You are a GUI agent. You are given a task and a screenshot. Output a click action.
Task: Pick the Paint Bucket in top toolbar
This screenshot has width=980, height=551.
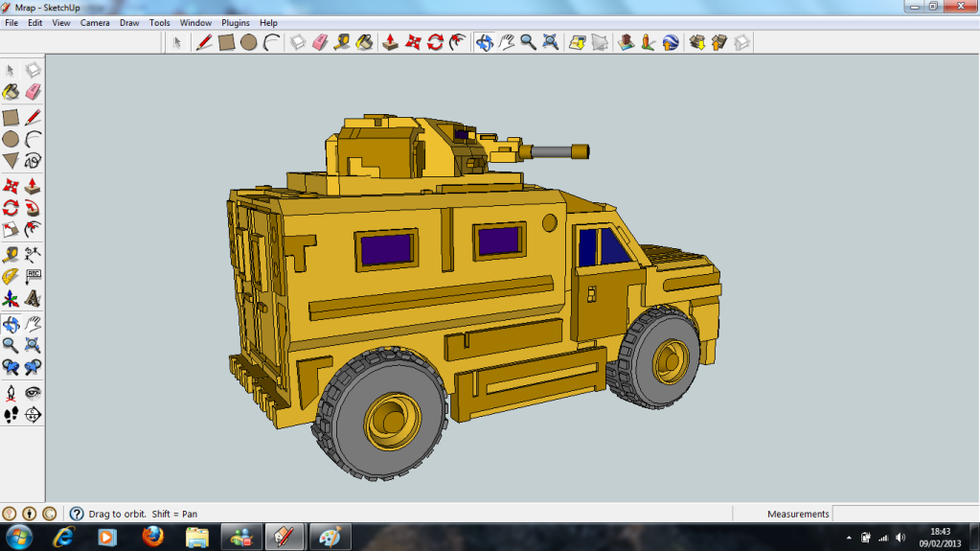coord(364,42)
